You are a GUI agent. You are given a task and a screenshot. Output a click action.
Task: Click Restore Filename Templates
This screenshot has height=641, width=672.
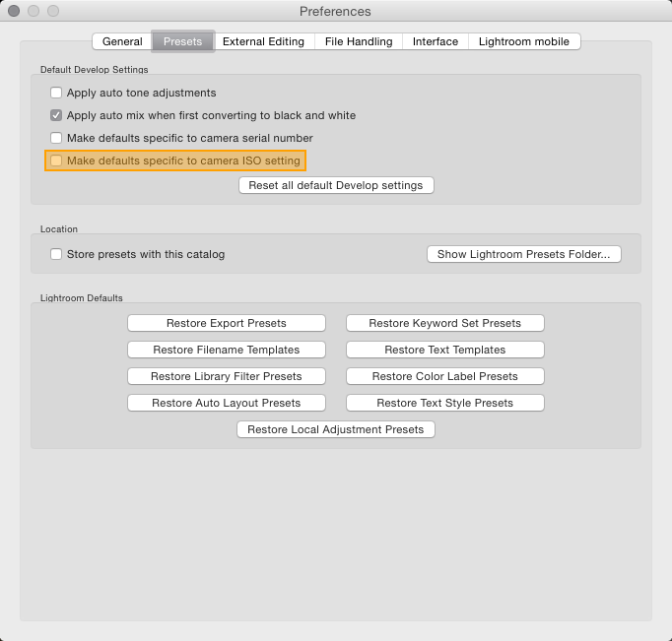[227, 350]
